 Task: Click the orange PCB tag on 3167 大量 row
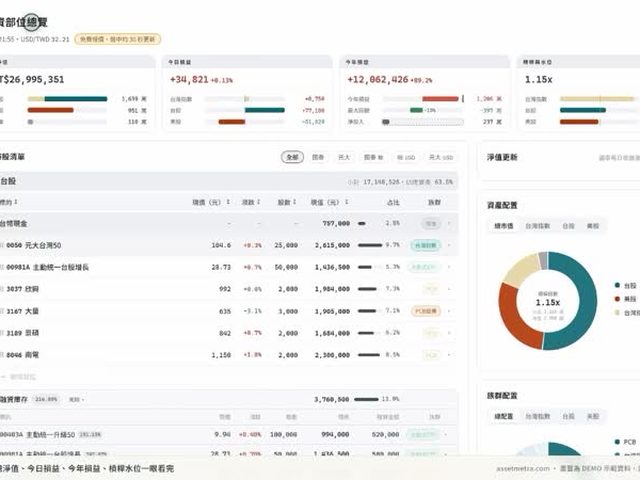(x=426, y=311)
